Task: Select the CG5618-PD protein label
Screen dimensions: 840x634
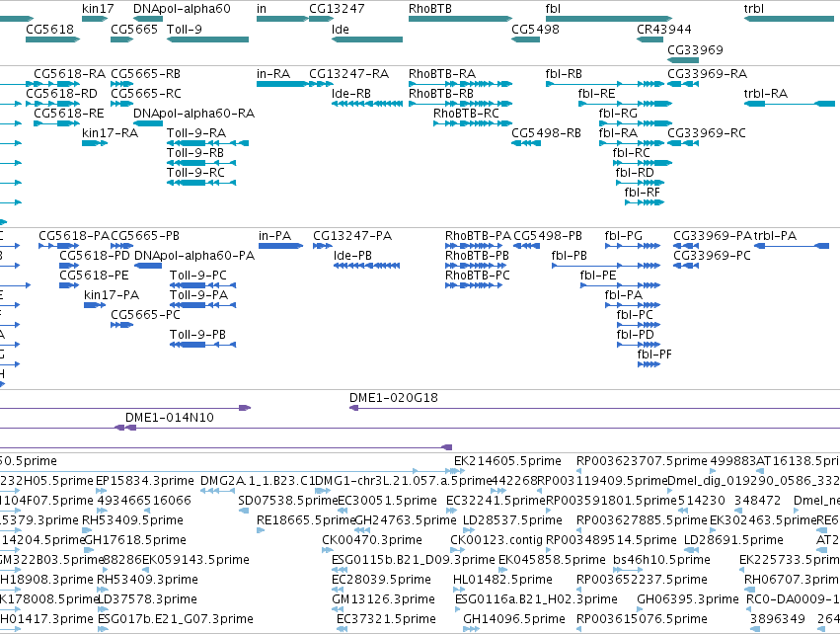Action: tap(95, 256)
